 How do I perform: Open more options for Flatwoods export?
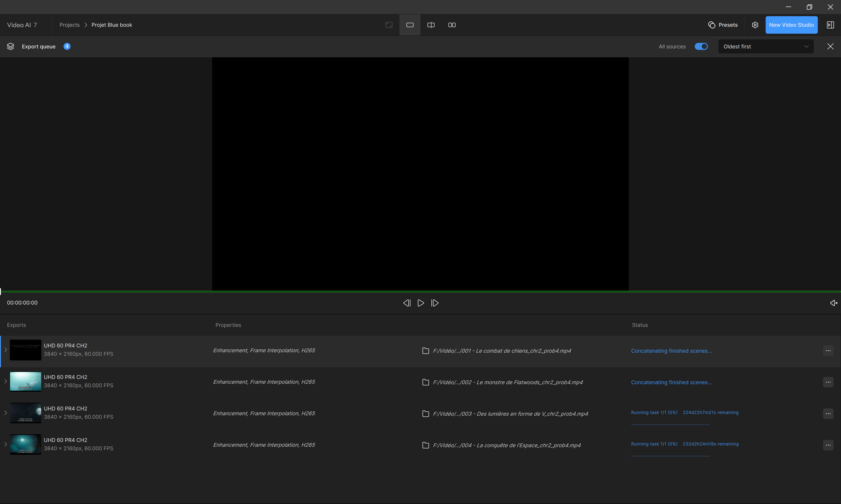[828, 382]
